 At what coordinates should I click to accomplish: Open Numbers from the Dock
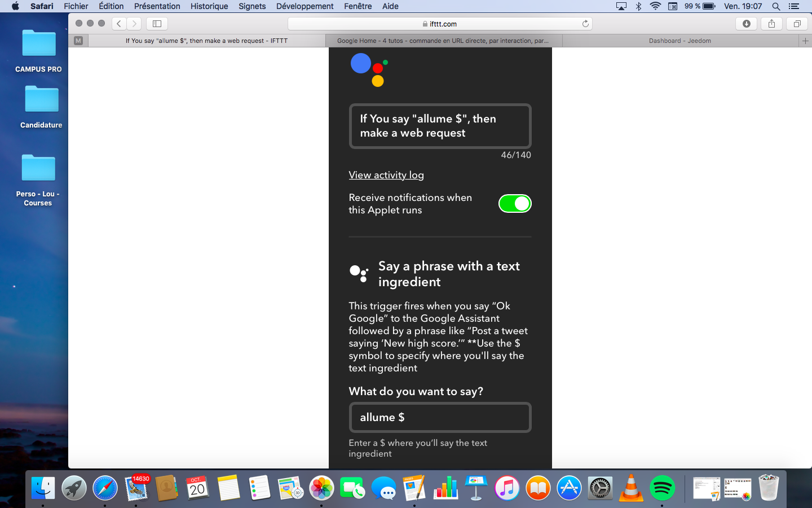(445, 488)
